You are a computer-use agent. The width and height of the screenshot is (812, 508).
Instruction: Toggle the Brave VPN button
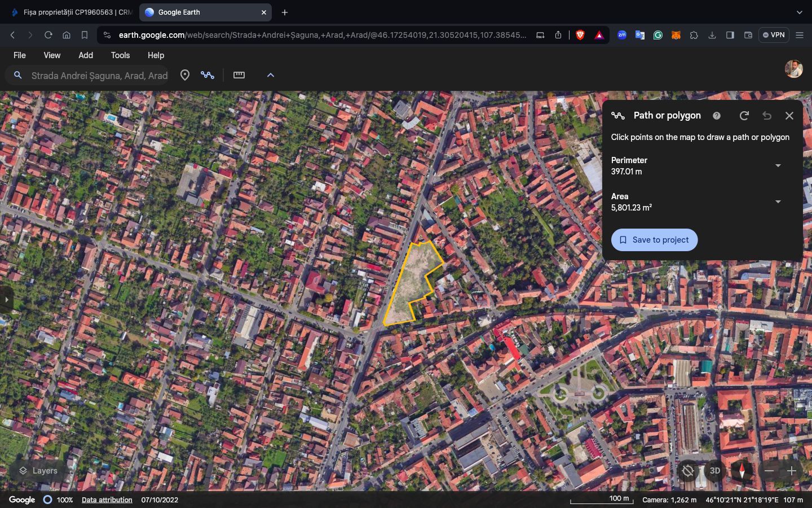click(x=774, y=35)
